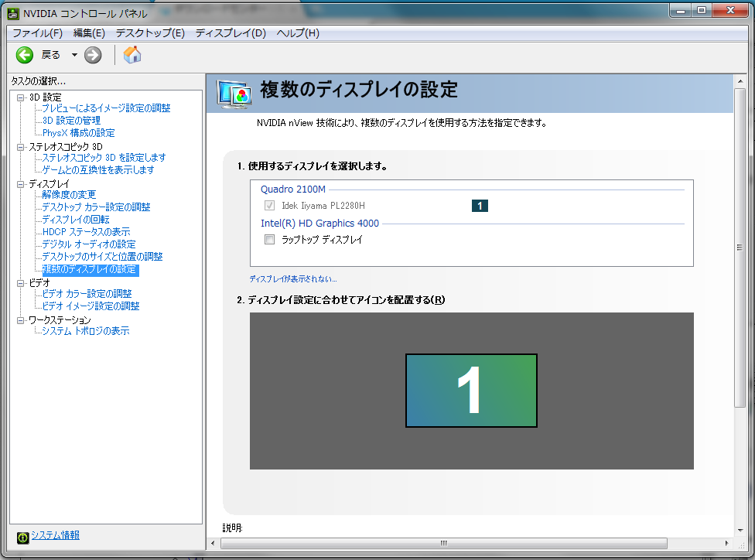Collapse the ビデオ tree node

pyautogui.click(x=20, y=284)
